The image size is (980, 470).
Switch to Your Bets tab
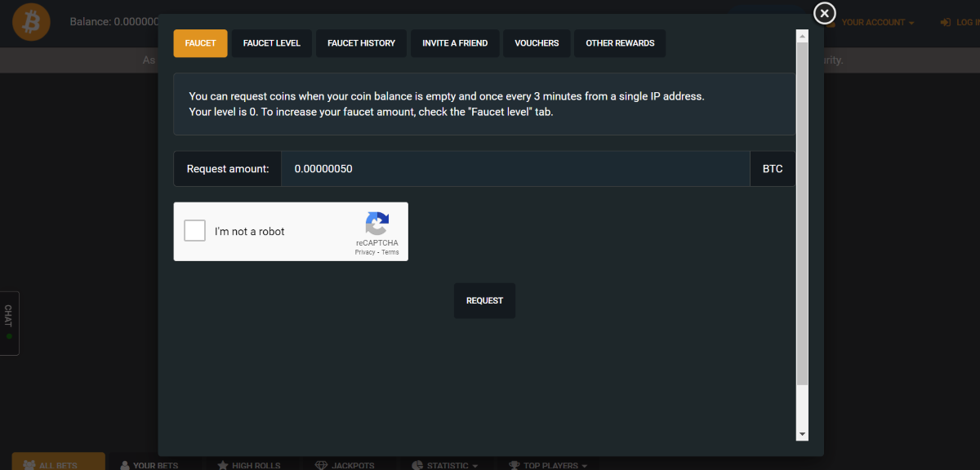click(x=149, y=465)
